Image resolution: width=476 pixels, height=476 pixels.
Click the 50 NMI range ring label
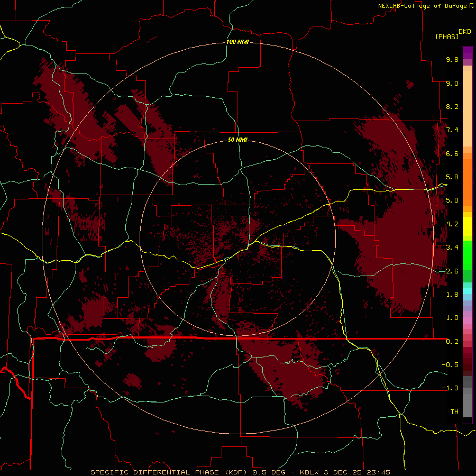pyautogui.click(x=237, y=140)
